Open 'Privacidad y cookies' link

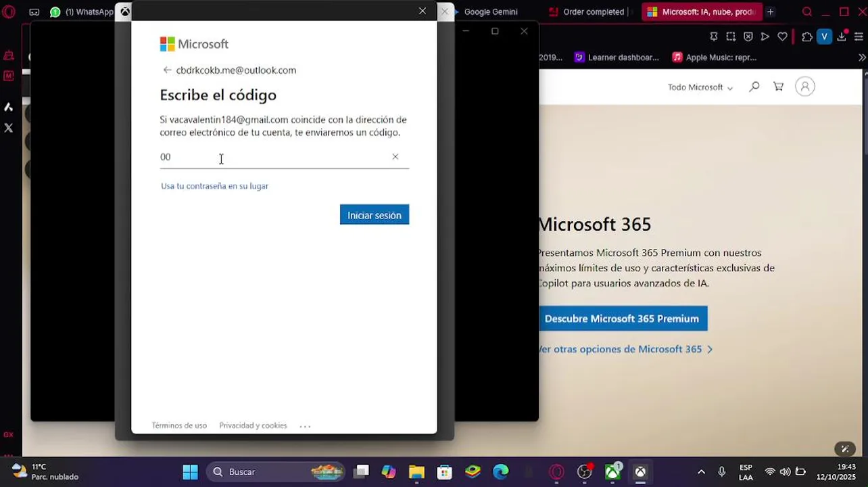tap(253, 425)
